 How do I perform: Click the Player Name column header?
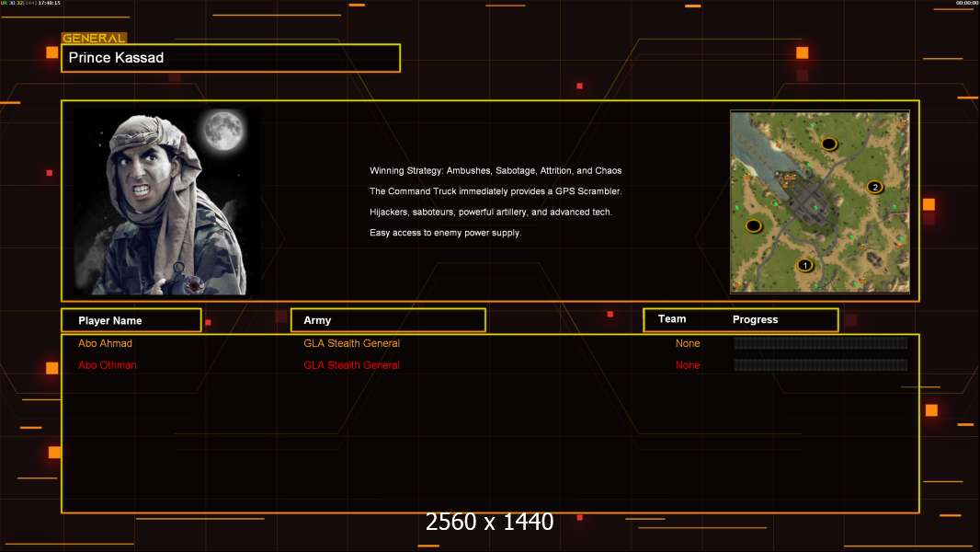(x=131, y=320)
